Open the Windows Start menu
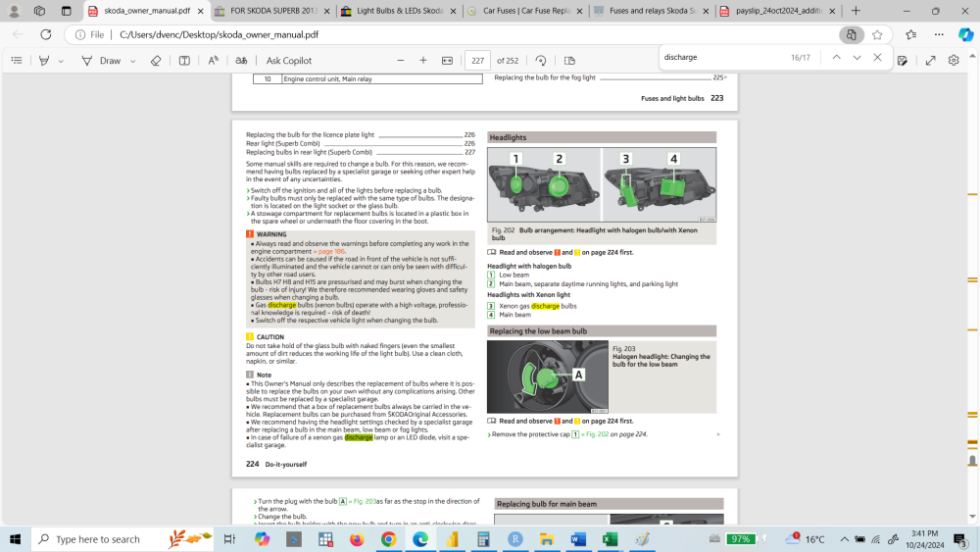This screenshot has width=980, height=552. pyautogui.click(x=15, y=539)
